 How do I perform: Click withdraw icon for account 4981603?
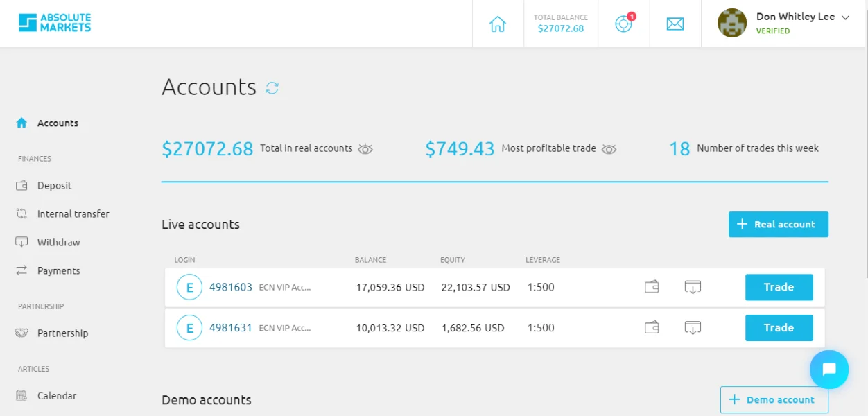693,287
